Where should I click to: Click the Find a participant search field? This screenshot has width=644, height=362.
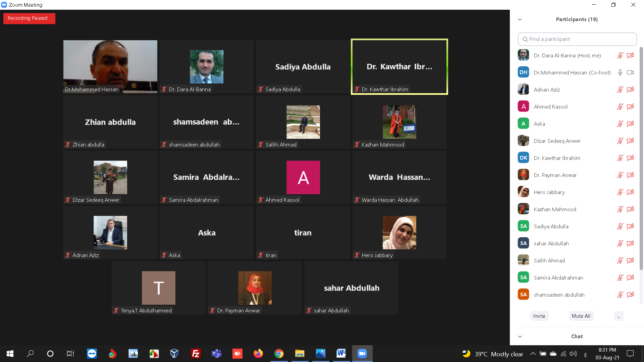577,39
